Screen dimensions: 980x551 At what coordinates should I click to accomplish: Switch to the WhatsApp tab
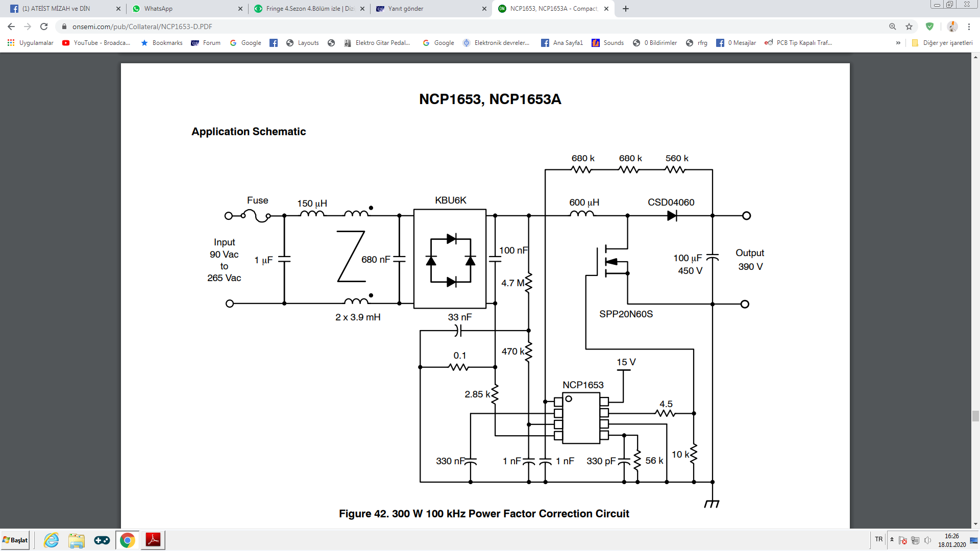[x=187, y=9]
